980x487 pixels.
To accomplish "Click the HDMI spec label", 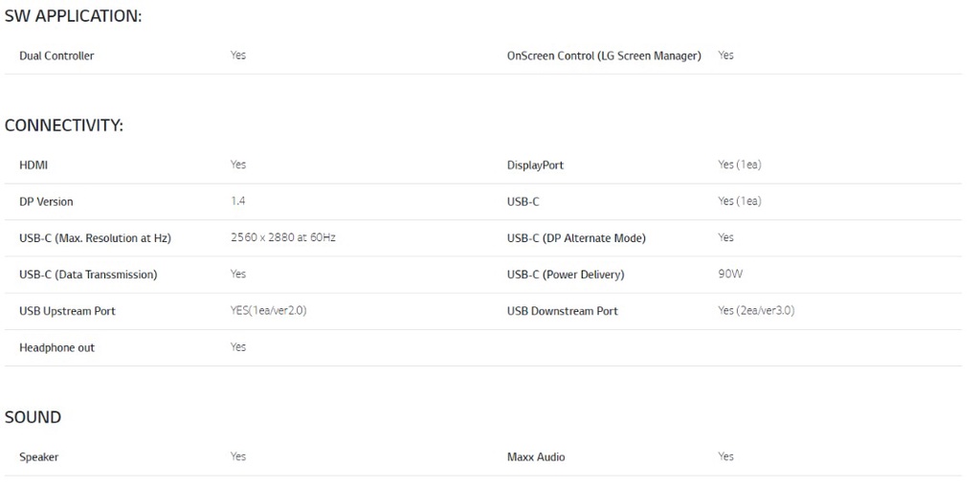I will (x=33, y=166).
